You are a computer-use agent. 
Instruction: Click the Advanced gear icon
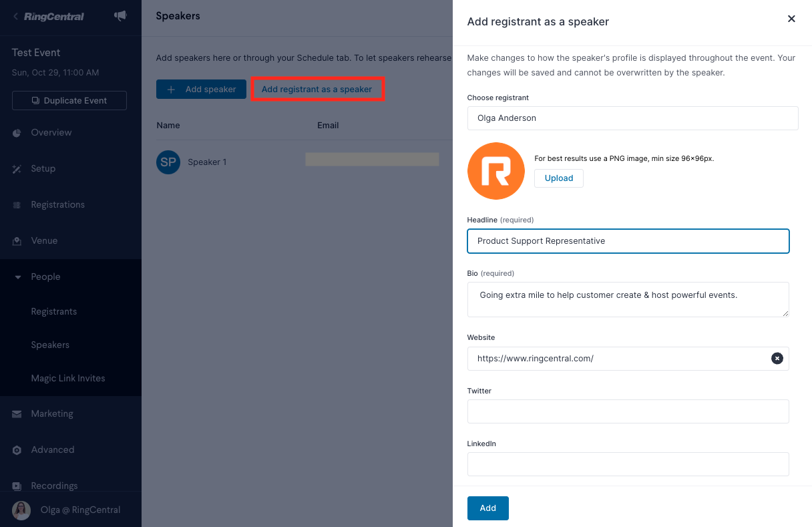17,450
